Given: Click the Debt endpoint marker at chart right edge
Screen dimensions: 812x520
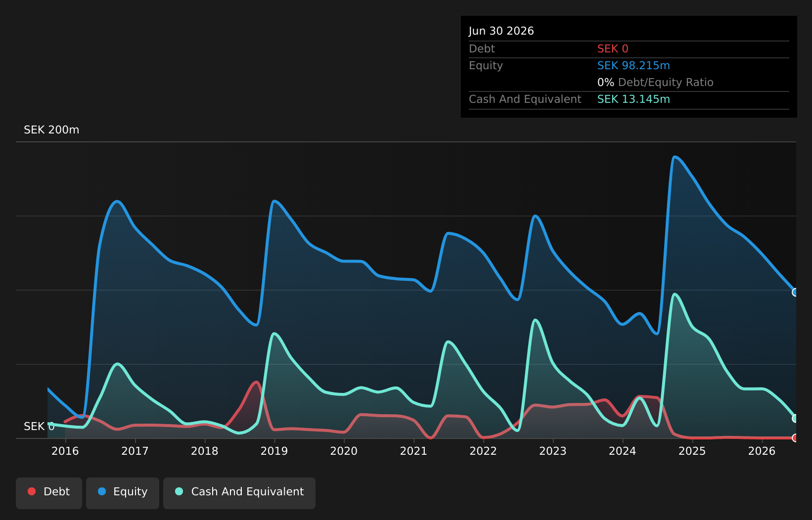Looking at the screenshot, I should click(796, 438).
